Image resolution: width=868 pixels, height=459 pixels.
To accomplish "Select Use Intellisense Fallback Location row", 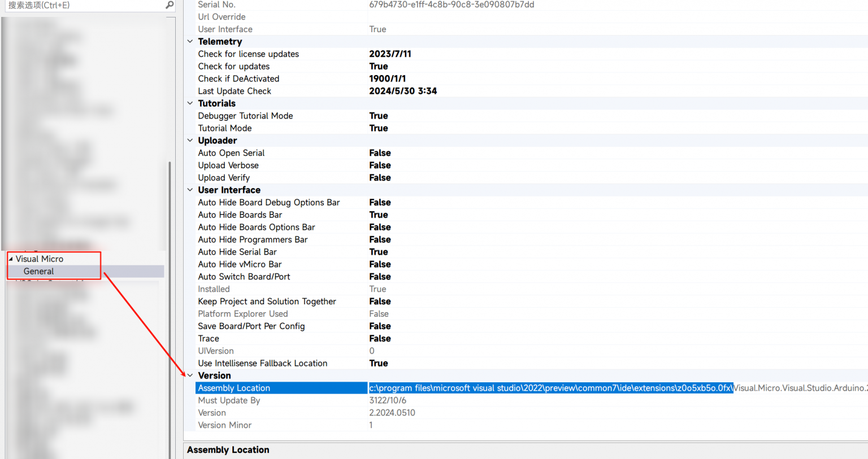I will (x=262, y=364).
